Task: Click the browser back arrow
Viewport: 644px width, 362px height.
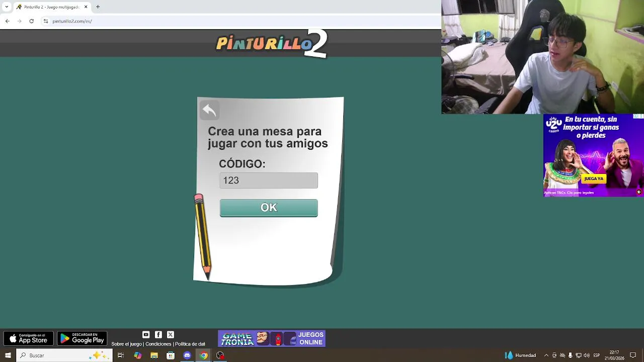Action: point(7,21)
